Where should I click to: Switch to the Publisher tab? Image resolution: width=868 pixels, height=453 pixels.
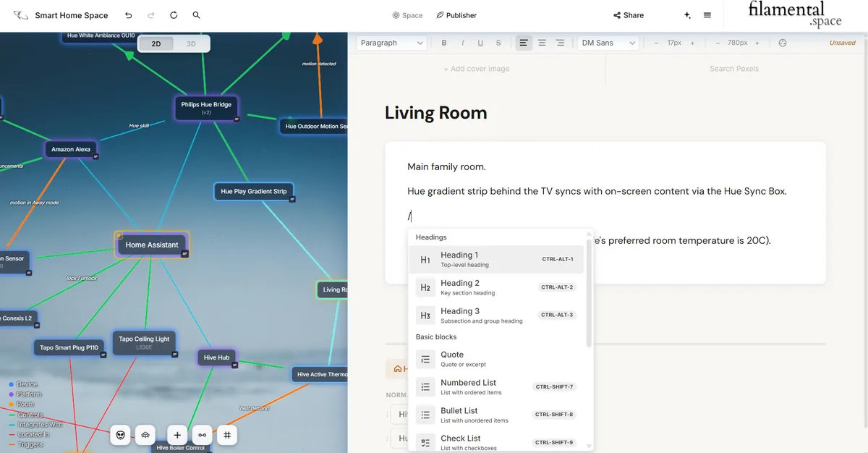456,15
